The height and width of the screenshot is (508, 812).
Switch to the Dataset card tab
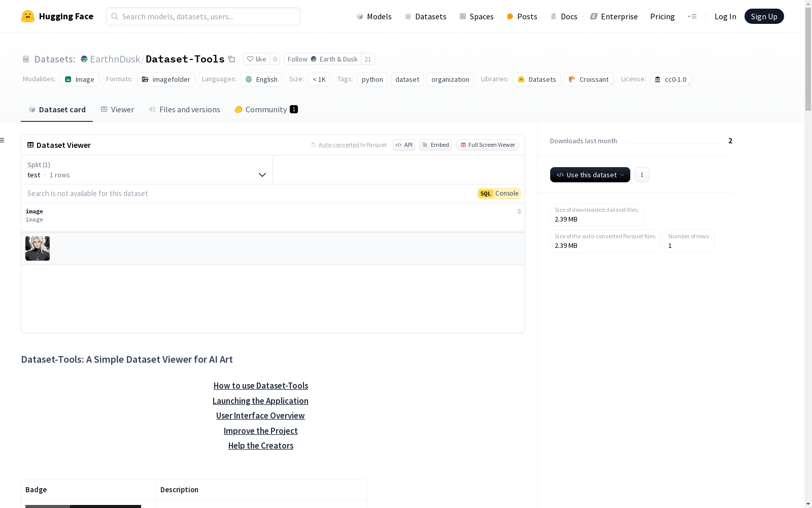click(57, 109)
